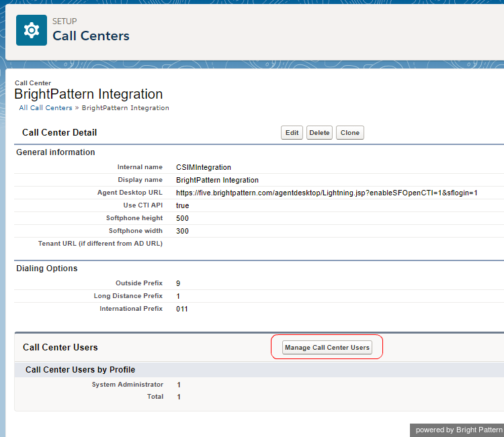This screenshot has height=437, width=504.
Task: Click the System Administrator count value
Action: (x=179, y=385)
